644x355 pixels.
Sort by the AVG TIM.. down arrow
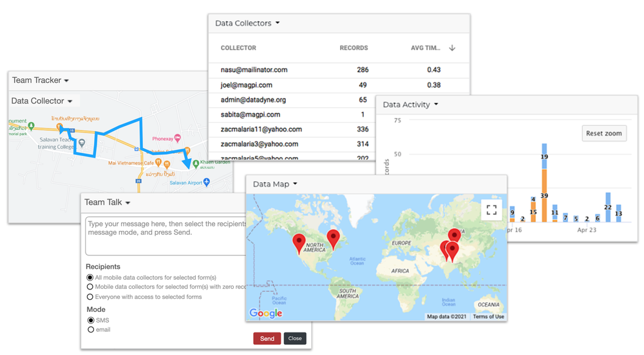452,48
